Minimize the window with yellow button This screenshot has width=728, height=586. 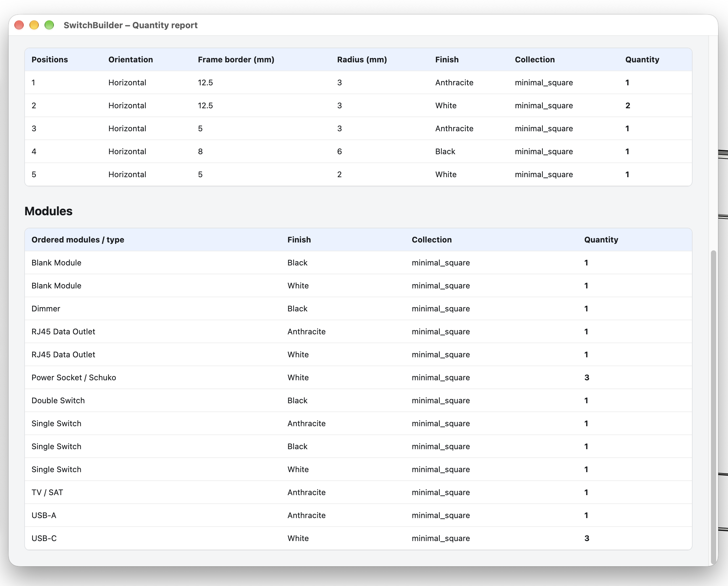34,25
